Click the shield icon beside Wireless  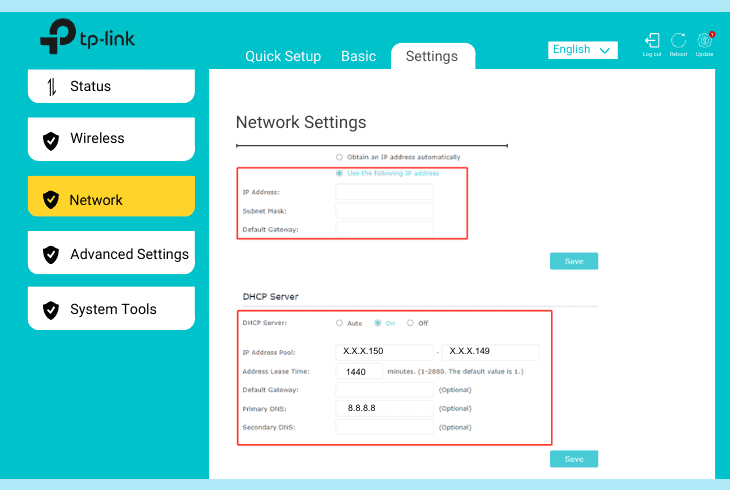pyautogui.click(x=51, y=141)
